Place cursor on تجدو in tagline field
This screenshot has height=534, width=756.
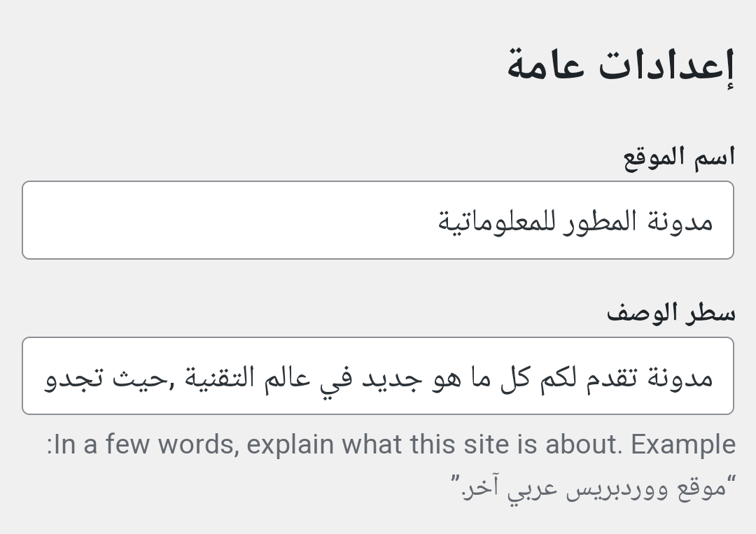pyautogui.click(x=73, y=378)
